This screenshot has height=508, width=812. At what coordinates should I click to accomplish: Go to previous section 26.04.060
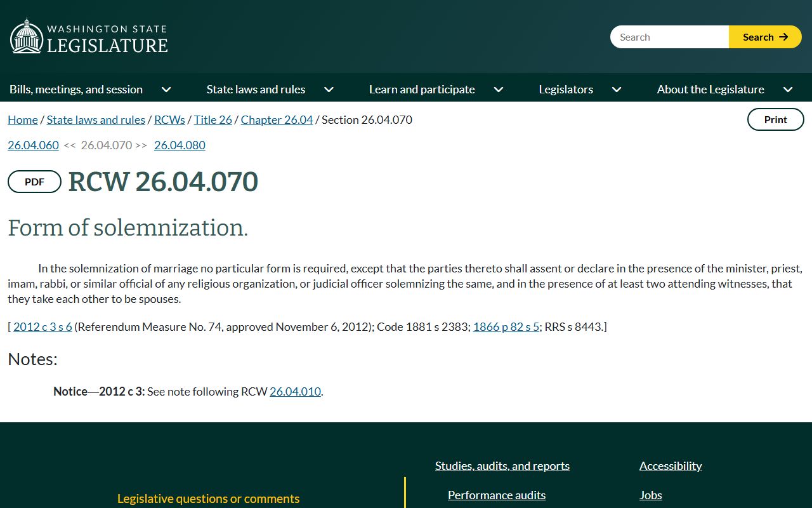pos(33,145)
